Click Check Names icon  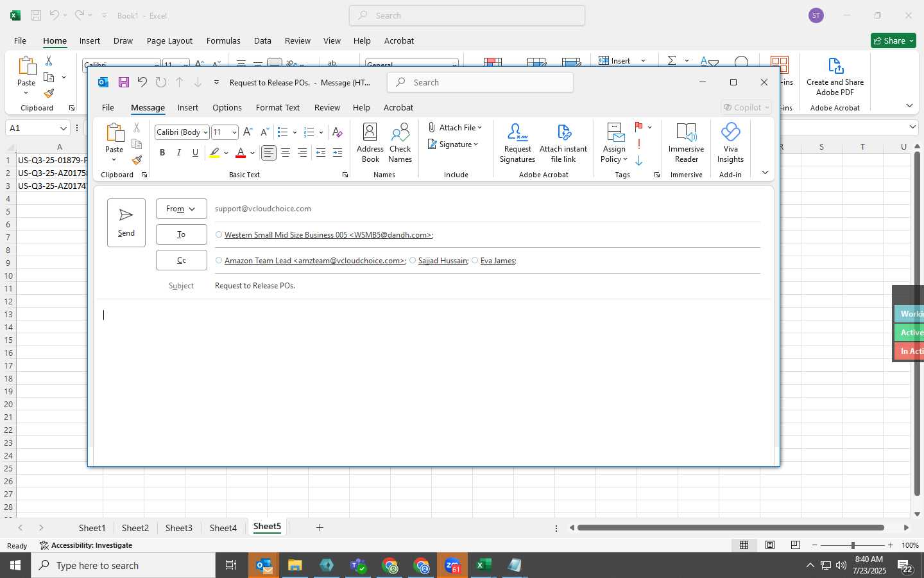pyautogui.click(x=400, y=143)
